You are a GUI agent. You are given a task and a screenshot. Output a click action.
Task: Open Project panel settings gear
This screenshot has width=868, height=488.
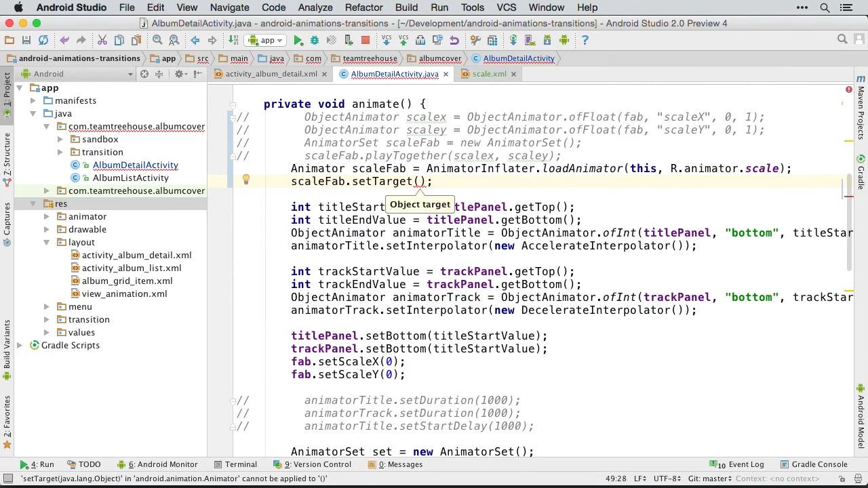(x=180, y=74)
